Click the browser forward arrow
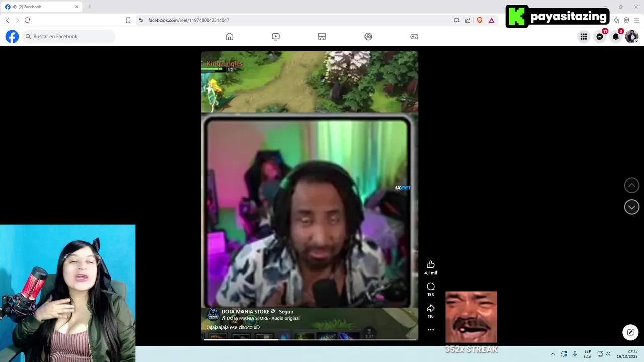644x362 pixels. (17, 20)
